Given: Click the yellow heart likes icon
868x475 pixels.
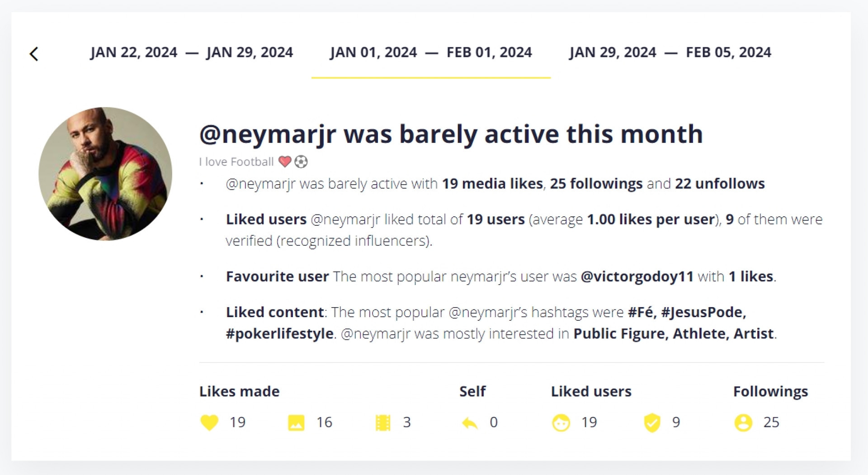Looking at the screenshot, I should click(209, 423).
